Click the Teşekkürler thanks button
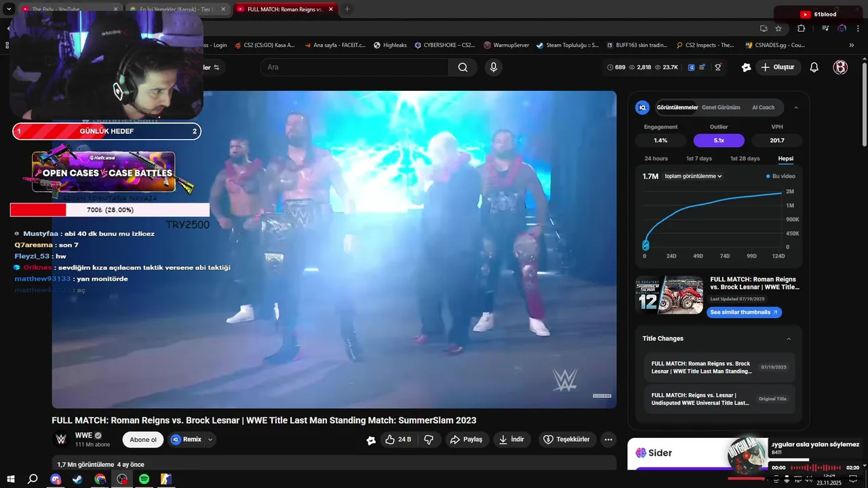Viewport: 868px width, 488px height. pos(568,439)
